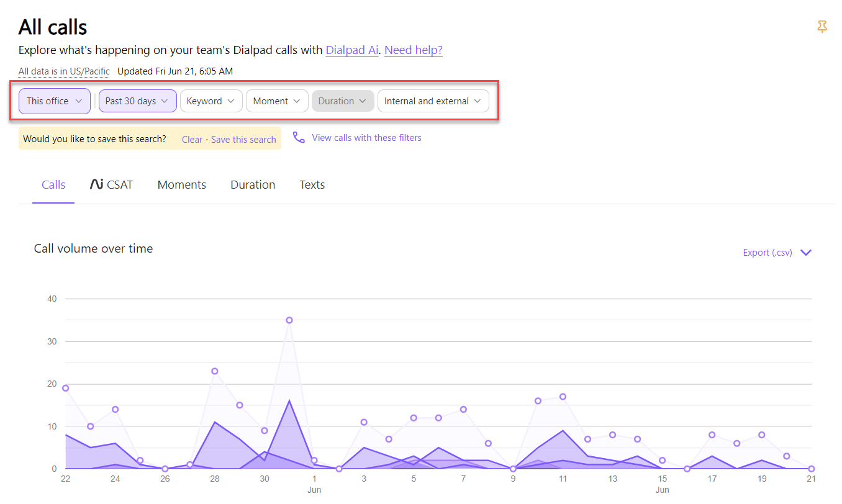Click Export (.csv) link
The width and height of the screenshot is (842, 504).
[767, 253]
